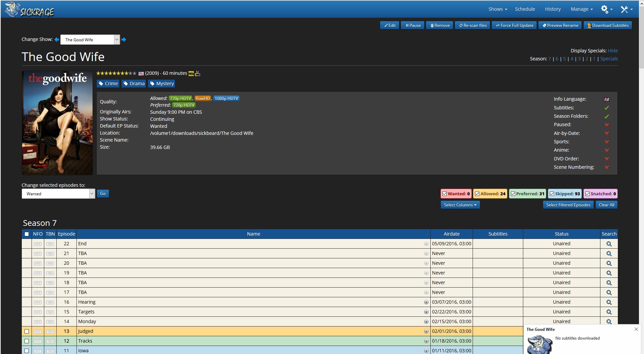The width and height of the screenshot is (644, 354).
Task: Click NFO icon for episode 16
Action: (38, 302)
